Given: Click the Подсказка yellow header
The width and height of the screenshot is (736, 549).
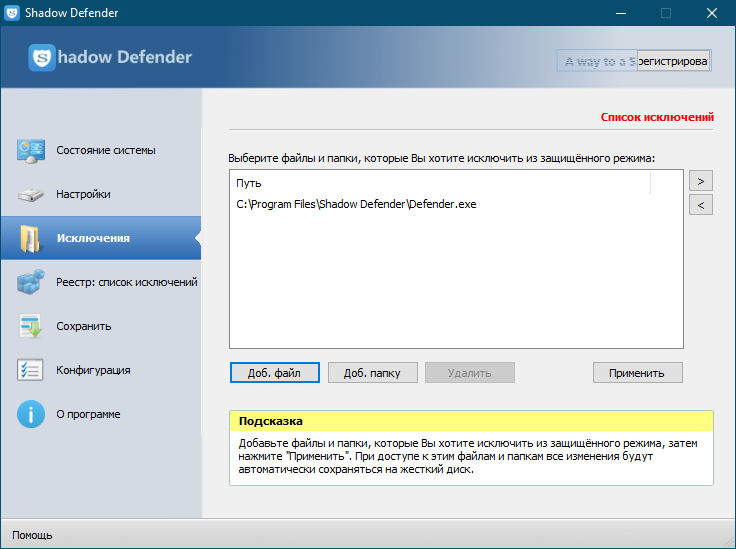Looking at the screenshot, I should [x=471, y=421].
